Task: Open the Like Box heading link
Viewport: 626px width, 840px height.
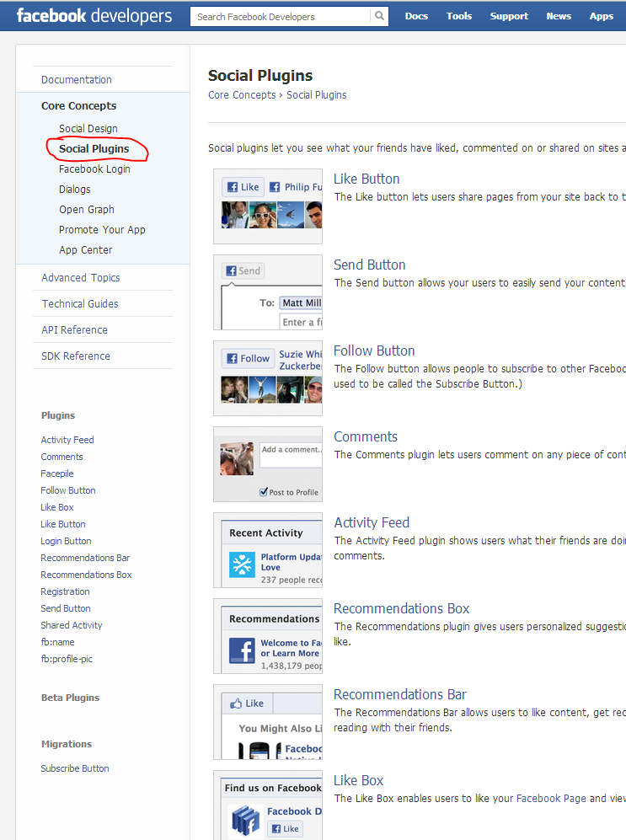Action: coord(359,780)
